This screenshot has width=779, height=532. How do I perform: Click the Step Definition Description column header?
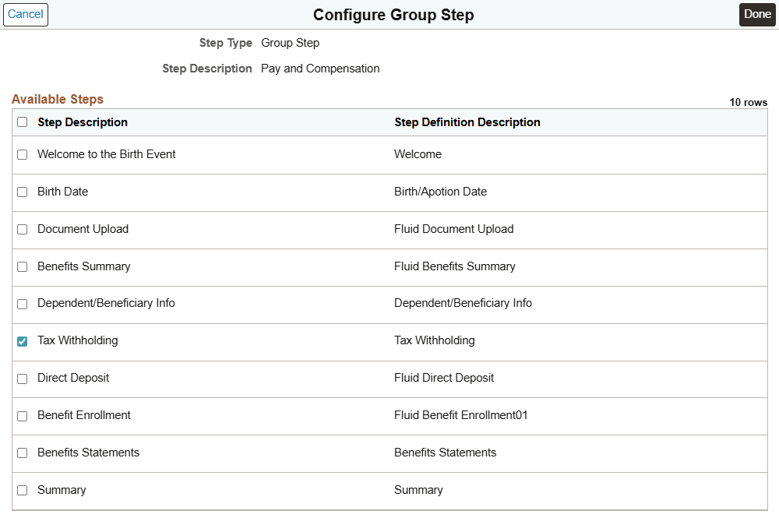466,122
